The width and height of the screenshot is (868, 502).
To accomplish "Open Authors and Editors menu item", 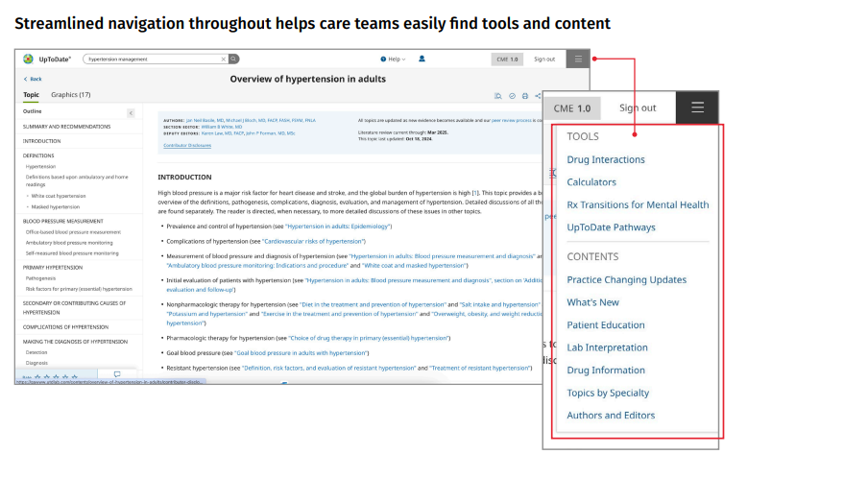I will tap(611, 415).
